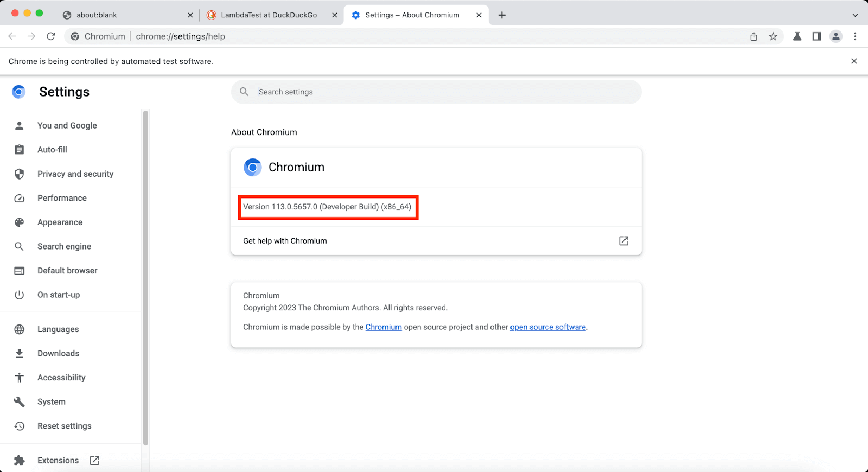Click Get help with Chromium row
This screenshot has width=868, height=472.
(x=436, y=241)
